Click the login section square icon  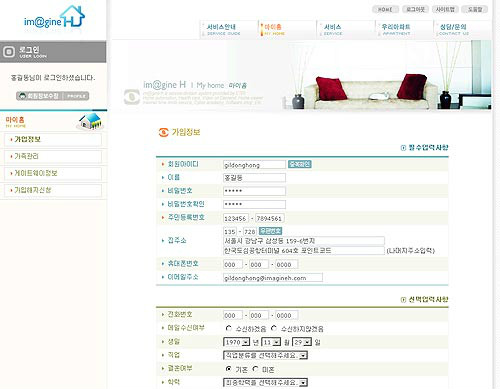click(x=9, y=52)
